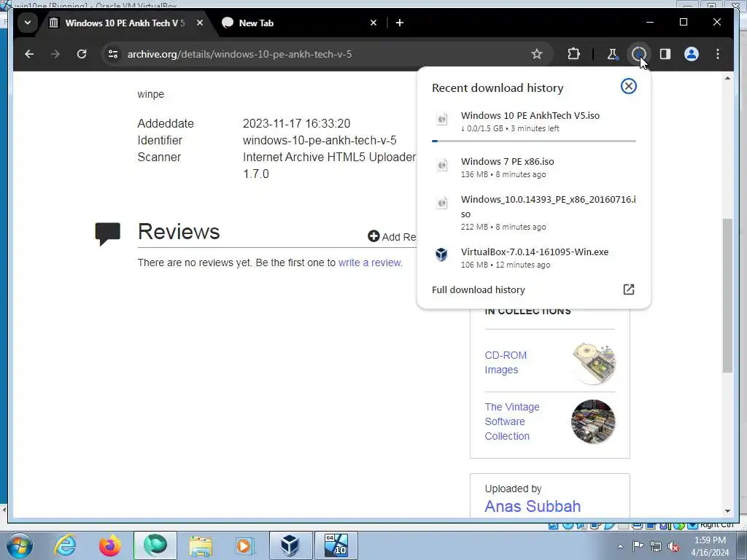Click the muted volume tray icon

[x=673, y=547]
